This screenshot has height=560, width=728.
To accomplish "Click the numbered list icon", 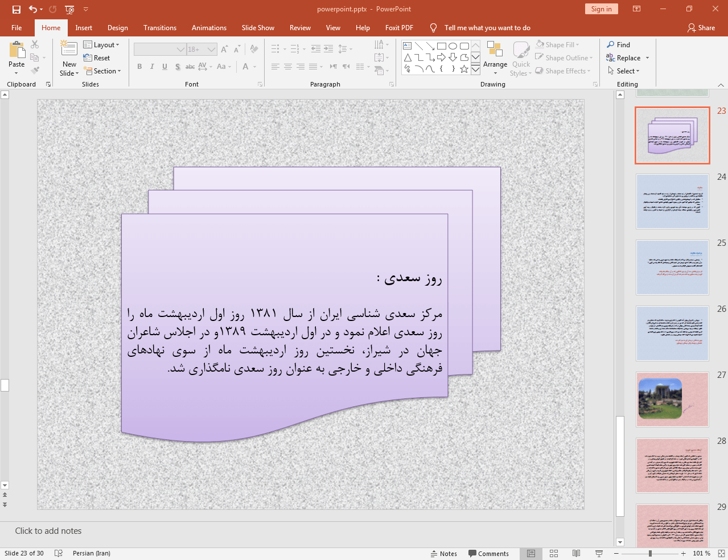I will pos(294,49).
